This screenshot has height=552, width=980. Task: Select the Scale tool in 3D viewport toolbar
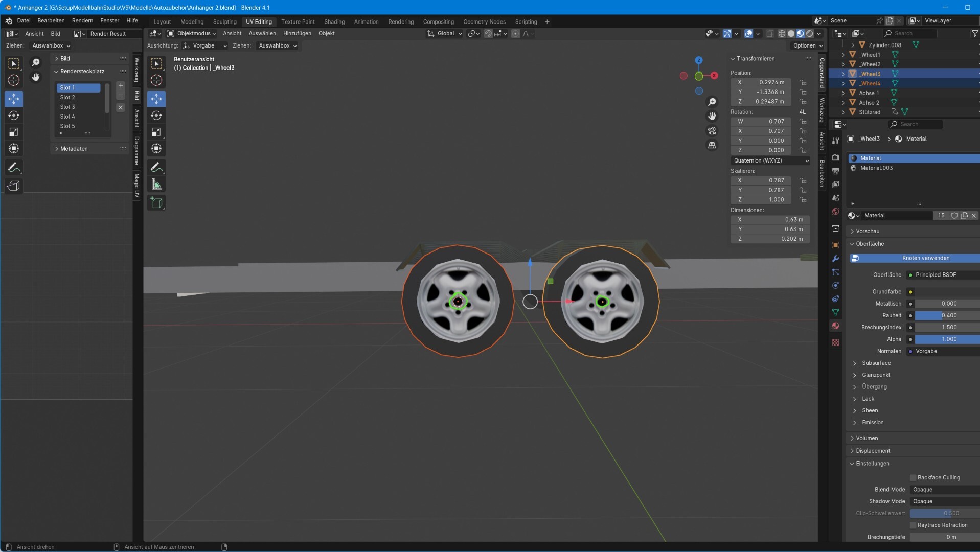156,132
